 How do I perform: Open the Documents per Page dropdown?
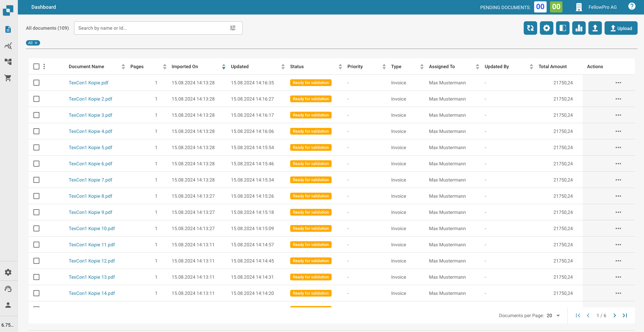(x=553, y=315)
